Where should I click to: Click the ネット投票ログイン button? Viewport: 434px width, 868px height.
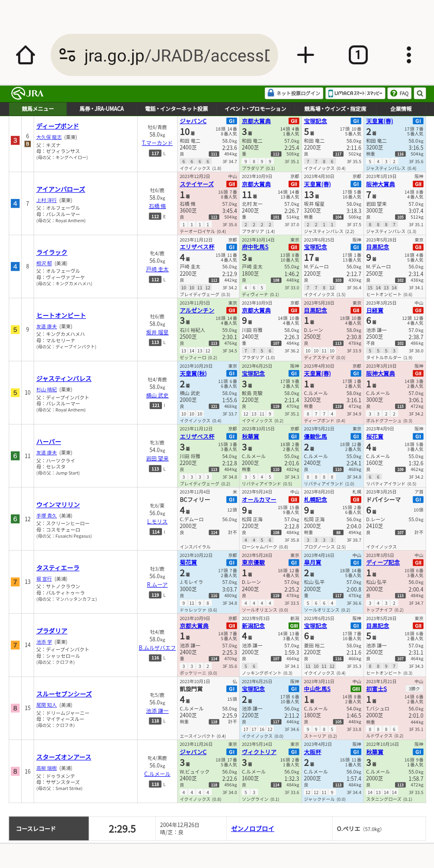pos(294,93)
